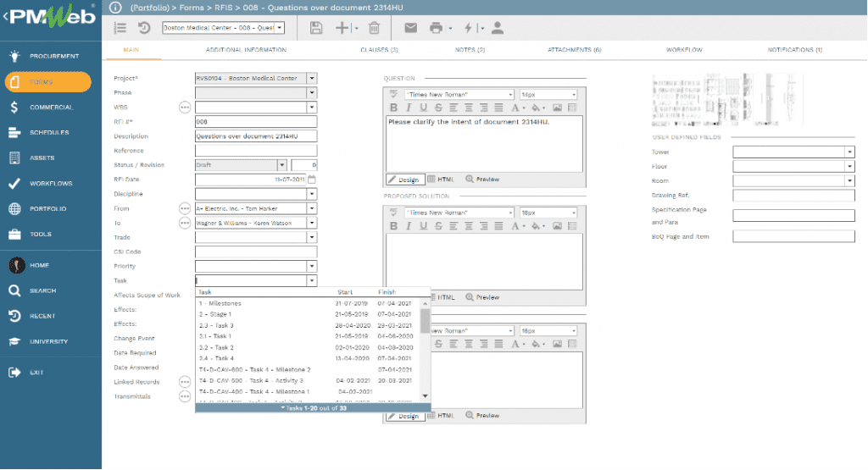The height and width of the screenshot is (470, 868).
Task: Switch to Workflow tab
Action: coord(684,50)
